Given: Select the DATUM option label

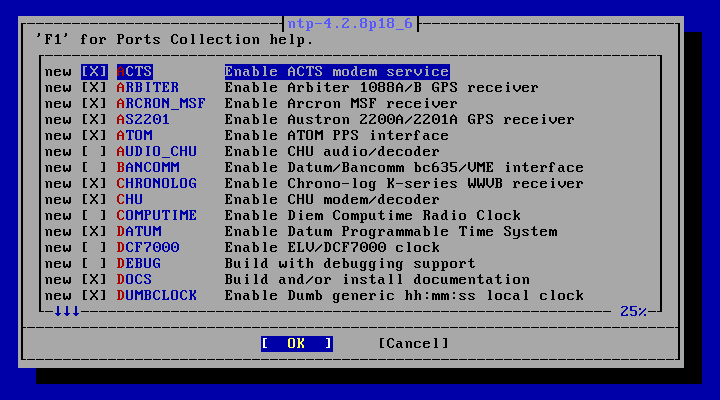Looking at the screenshot, I should [x=139, y=231].
